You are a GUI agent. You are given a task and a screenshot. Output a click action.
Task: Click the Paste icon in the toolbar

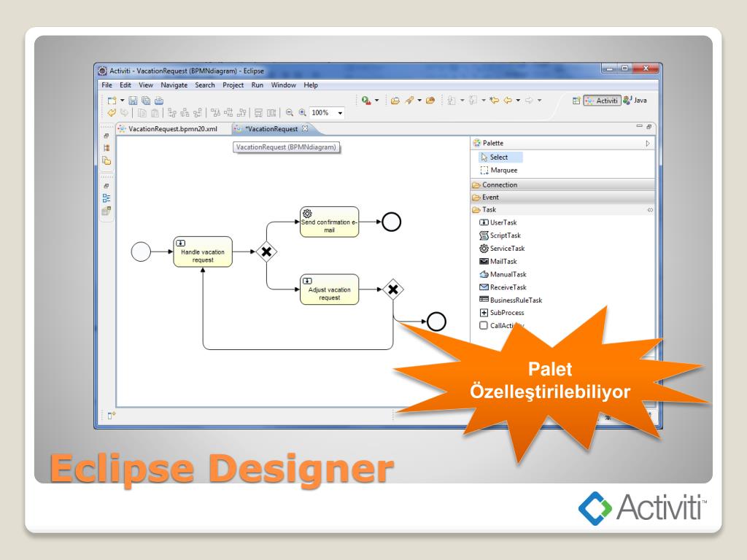(155, 113)
